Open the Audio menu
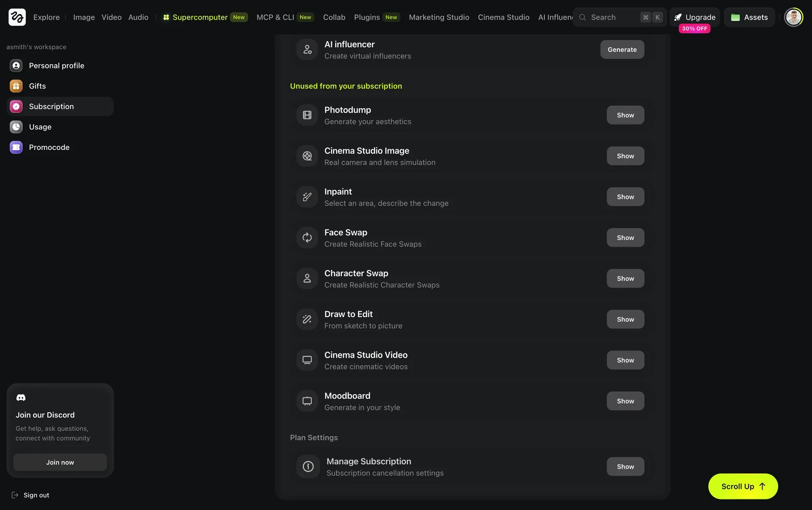Viewport: 812px width, 510px height. click(138, 17)
